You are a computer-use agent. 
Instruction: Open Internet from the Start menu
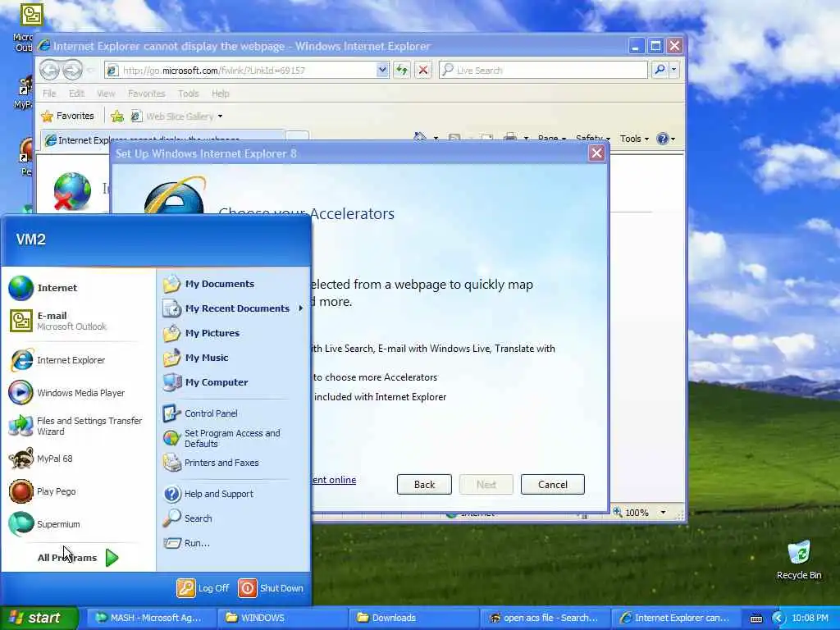[x=43, y=288]
